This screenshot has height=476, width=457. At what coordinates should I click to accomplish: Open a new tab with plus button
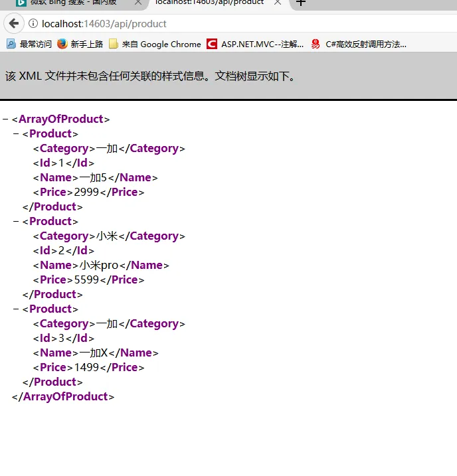pos(301,3)
